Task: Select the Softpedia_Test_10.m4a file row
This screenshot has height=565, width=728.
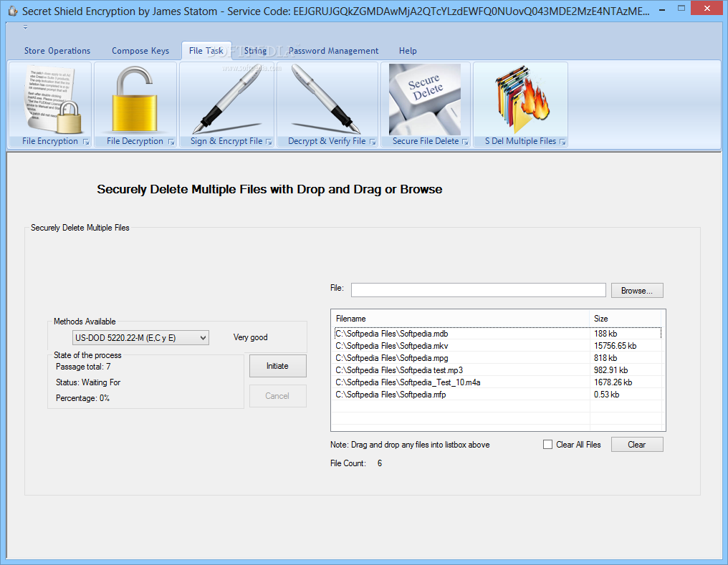Action: pyautogui.click(x=497, y=382)
